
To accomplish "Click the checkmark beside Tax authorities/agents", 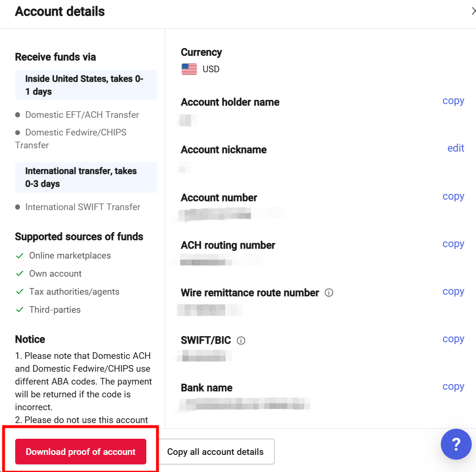I will coord(20,292).
